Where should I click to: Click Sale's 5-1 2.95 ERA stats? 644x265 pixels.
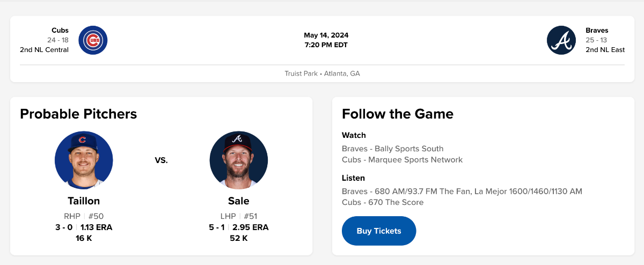point(239,227)
